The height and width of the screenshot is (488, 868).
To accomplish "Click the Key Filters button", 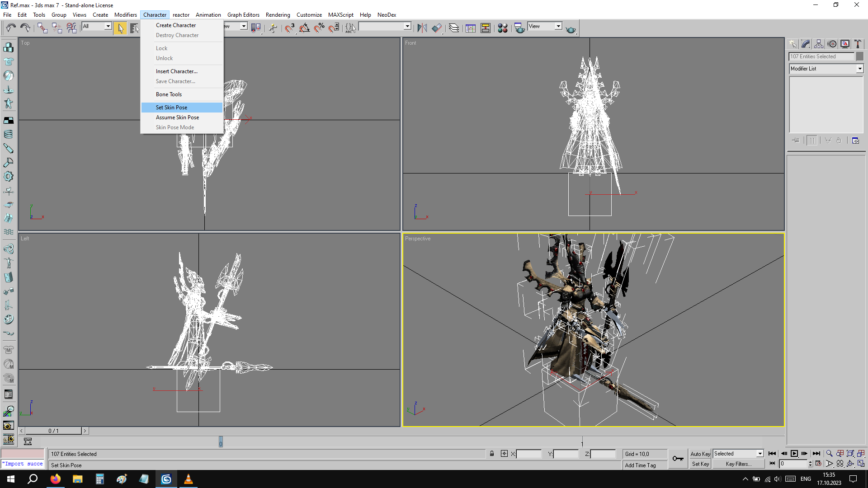I will click(738, 464).
